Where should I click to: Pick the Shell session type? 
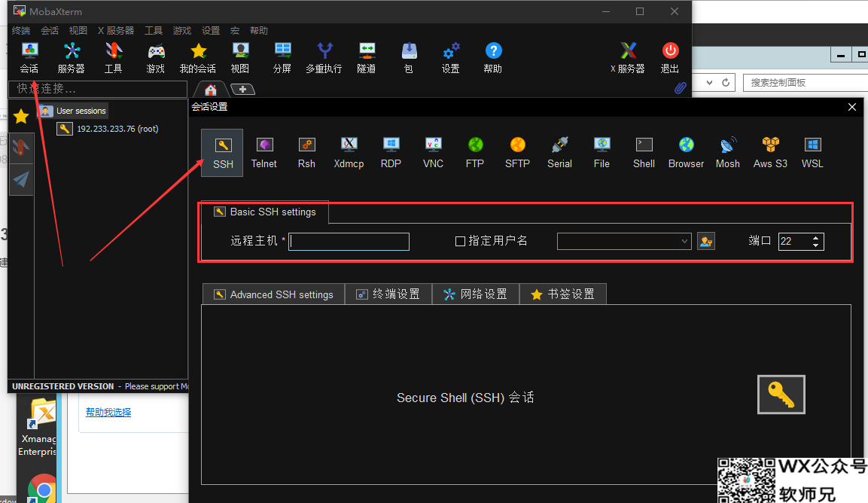point(644,153)
